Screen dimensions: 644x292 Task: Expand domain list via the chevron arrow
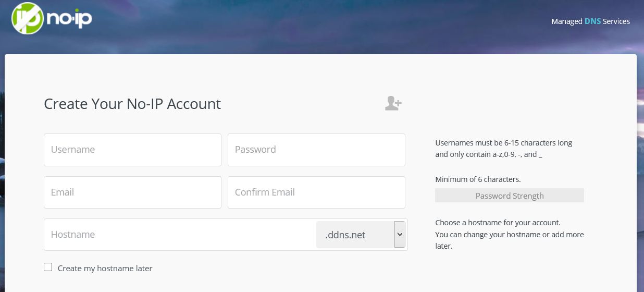tap(400, 235)
